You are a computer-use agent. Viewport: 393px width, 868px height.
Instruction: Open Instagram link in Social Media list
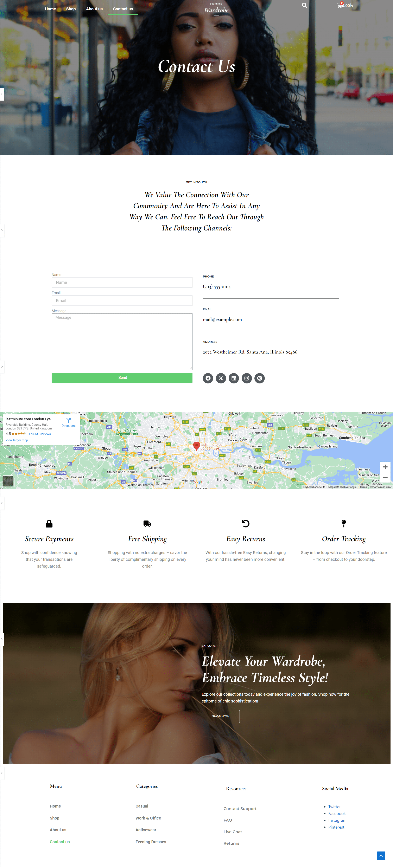[x=337, y=821]
